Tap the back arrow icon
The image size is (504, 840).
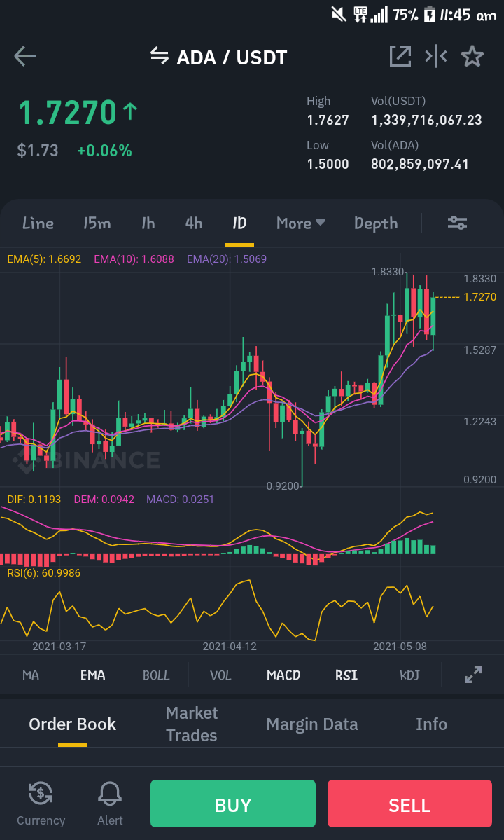[x=25, y=56]
